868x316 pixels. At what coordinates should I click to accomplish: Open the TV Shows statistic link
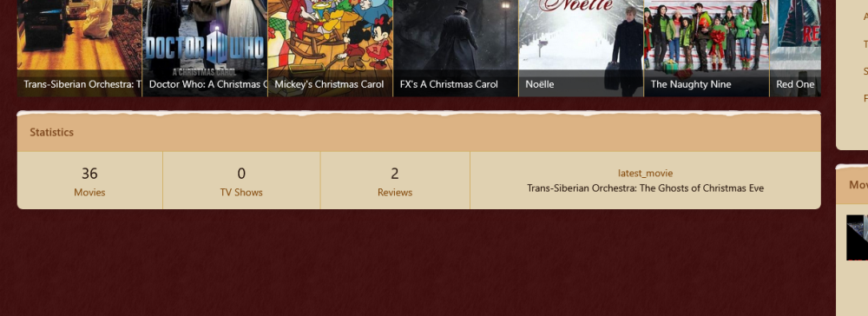241,193
